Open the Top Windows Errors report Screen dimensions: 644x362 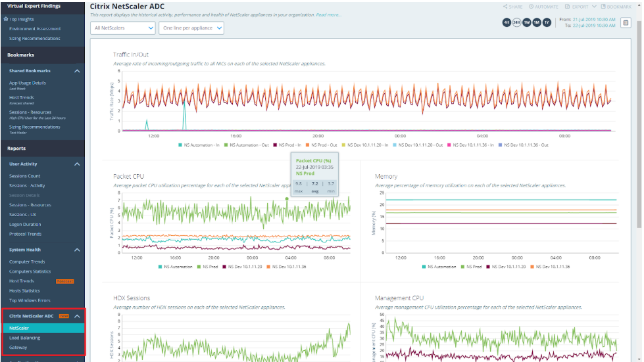(30, 300)
